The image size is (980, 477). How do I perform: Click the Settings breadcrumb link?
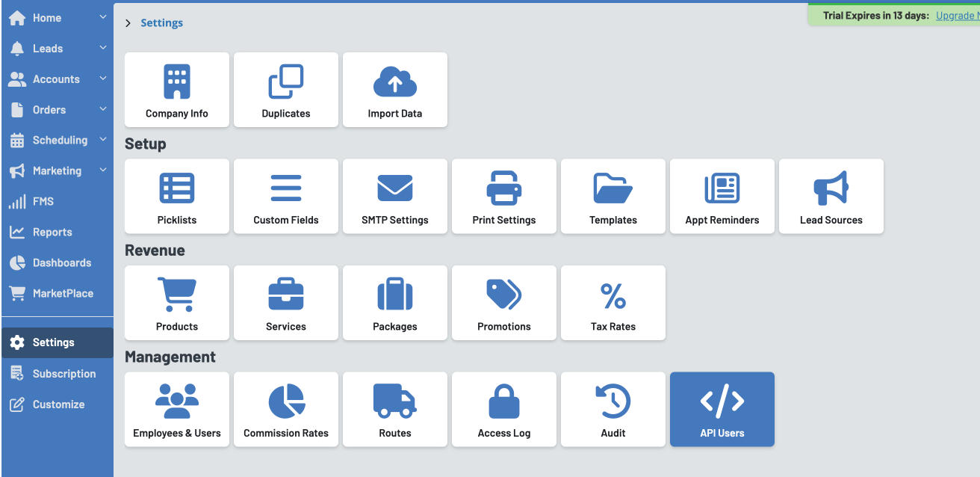pos(161,23)
